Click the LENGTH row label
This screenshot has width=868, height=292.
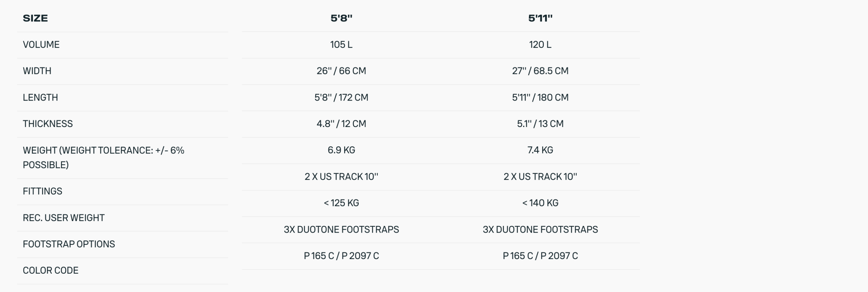click(40, 97)
